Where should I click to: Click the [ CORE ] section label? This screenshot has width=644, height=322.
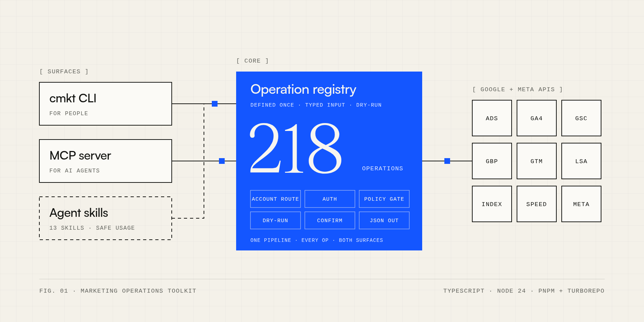click(x=253, y=61)
